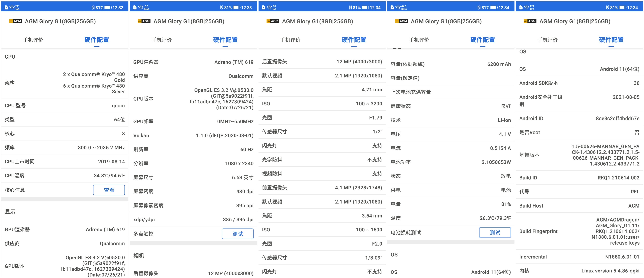Open 手机评价 tab in the Build ID screen

point(547,40)
